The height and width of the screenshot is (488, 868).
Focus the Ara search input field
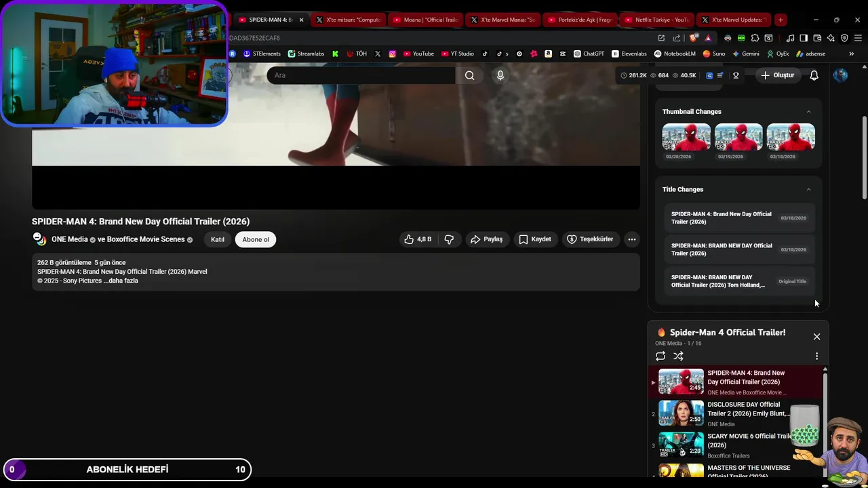pos(361,75)
